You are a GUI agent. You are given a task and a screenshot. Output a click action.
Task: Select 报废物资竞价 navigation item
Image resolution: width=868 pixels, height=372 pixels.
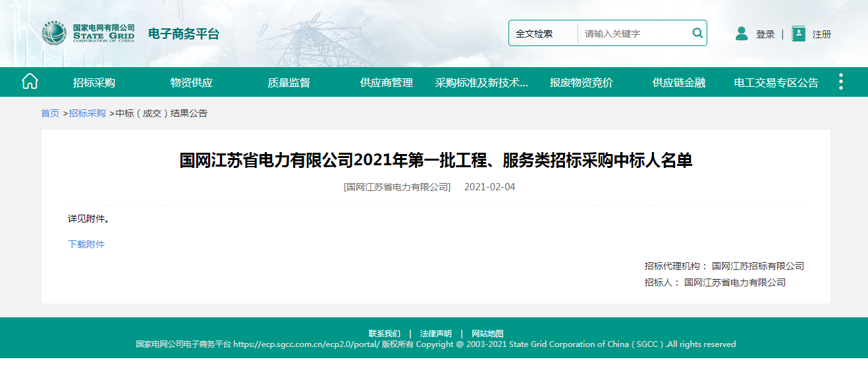[x=582, y=83]
